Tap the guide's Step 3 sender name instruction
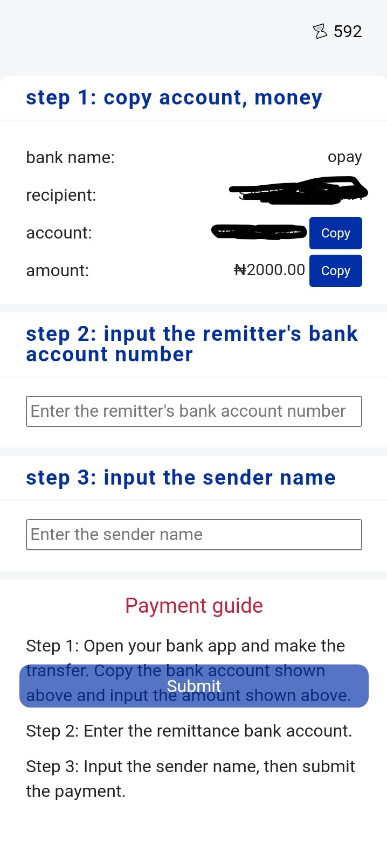Viewport: 387px width, 868px height. click(x=190, y=778)
